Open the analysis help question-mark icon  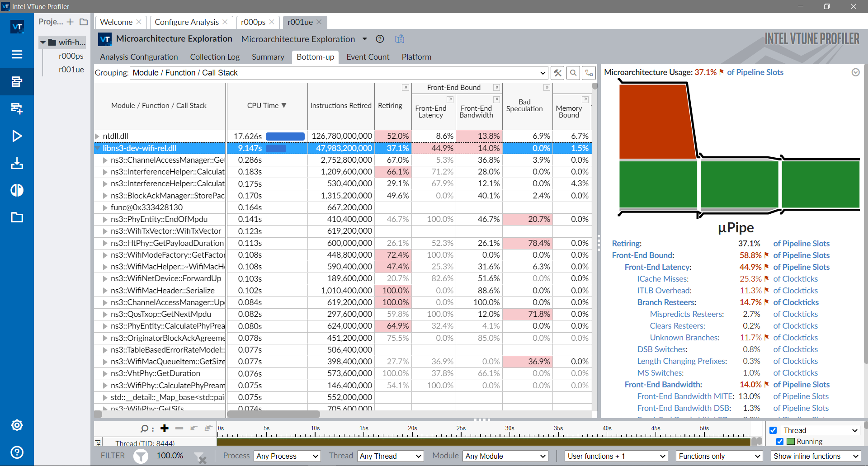pos(380,39)
